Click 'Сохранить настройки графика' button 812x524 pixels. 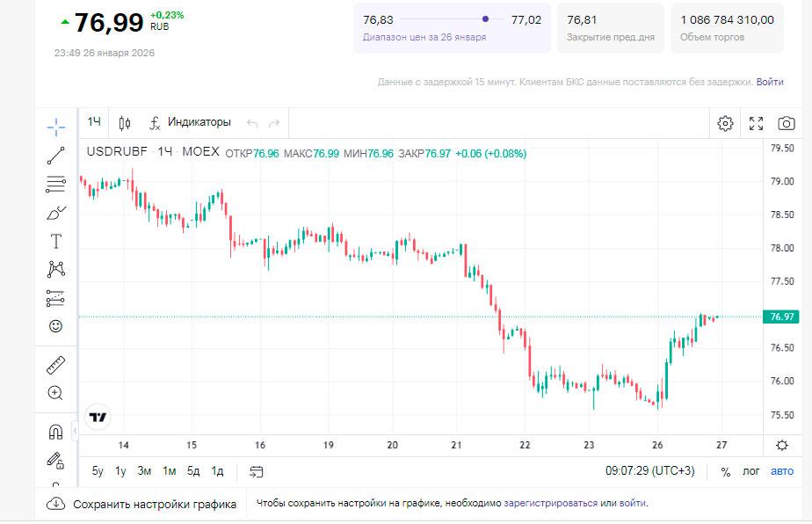tap(142, 504)
